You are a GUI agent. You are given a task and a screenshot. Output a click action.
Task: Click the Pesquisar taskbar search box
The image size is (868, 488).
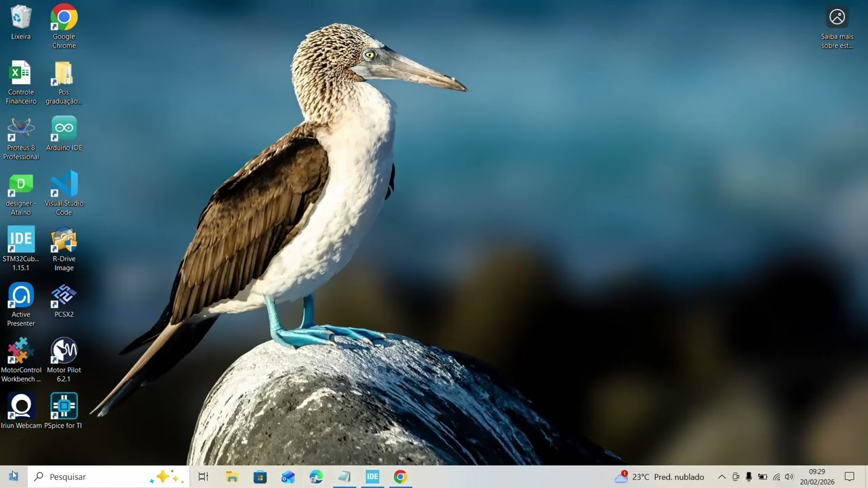click(108, 476)
